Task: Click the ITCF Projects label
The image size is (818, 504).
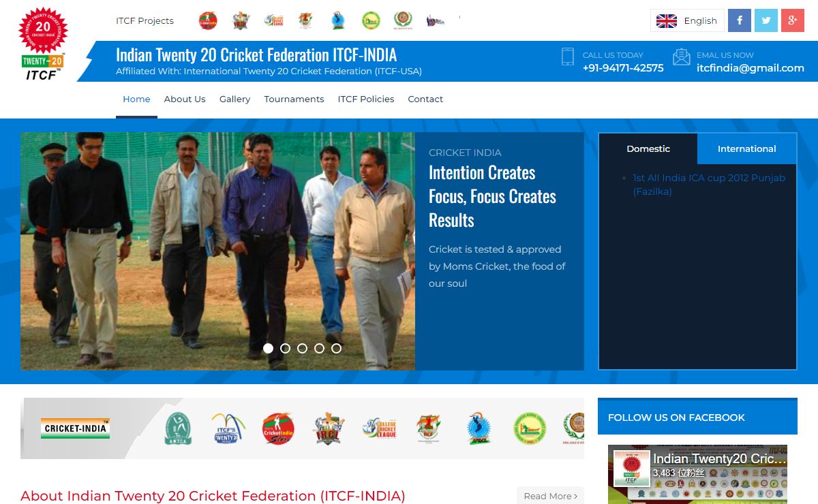Action: [x=145, y=20]
